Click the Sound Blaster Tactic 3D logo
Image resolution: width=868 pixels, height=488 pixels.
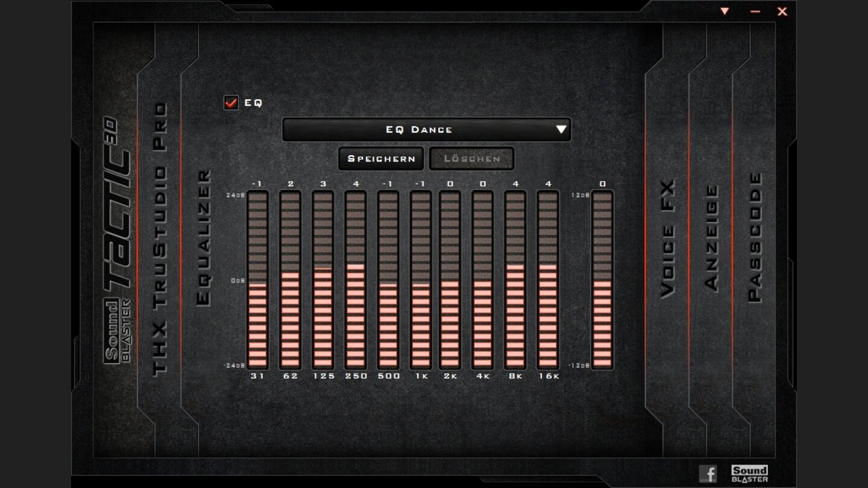(x=118, y=239)
